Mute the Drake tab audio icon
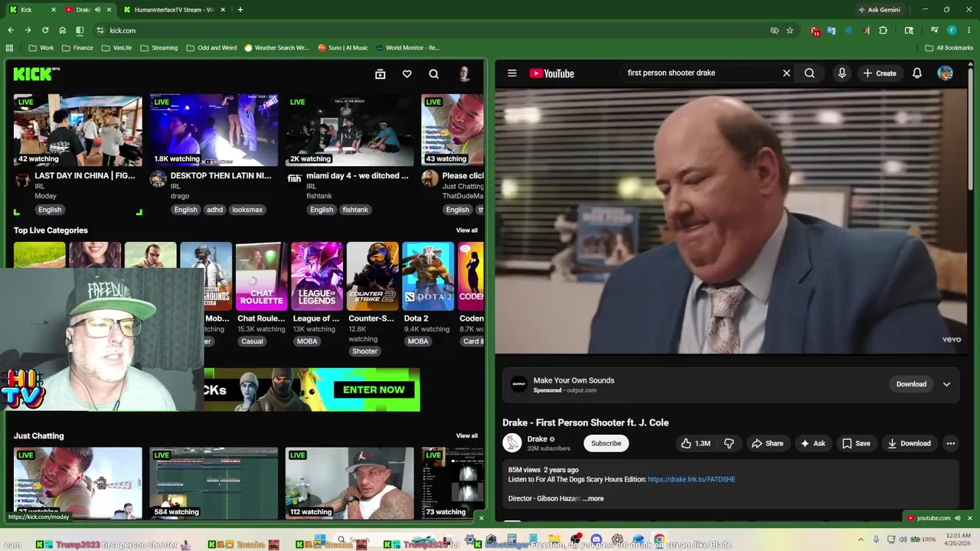This screenshot has width=980, height=551. coord(97,10)
